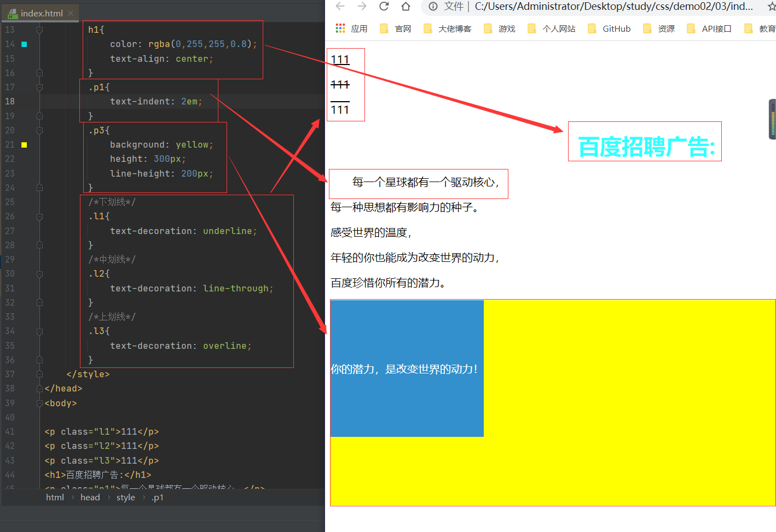Click the yellow color swatch on line 21
Screen dimensions: 776x532
[24, 145]
